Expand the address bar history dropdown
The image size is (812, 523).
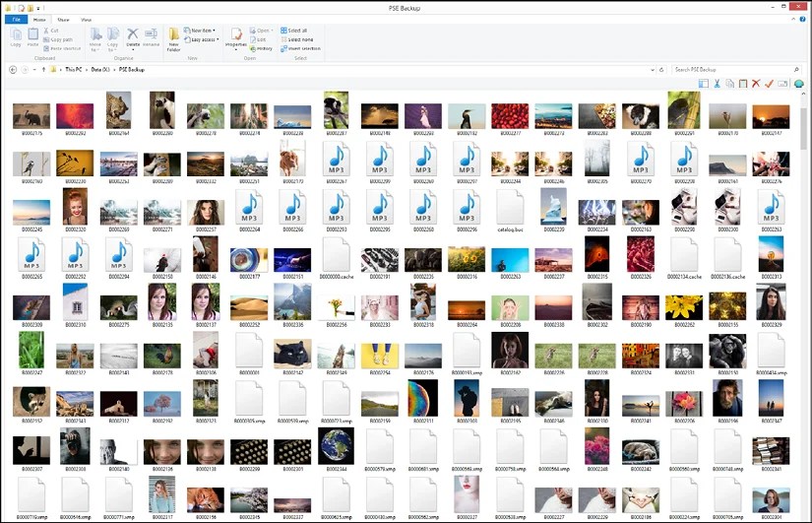pyautogui.click(x=653, y=70)
